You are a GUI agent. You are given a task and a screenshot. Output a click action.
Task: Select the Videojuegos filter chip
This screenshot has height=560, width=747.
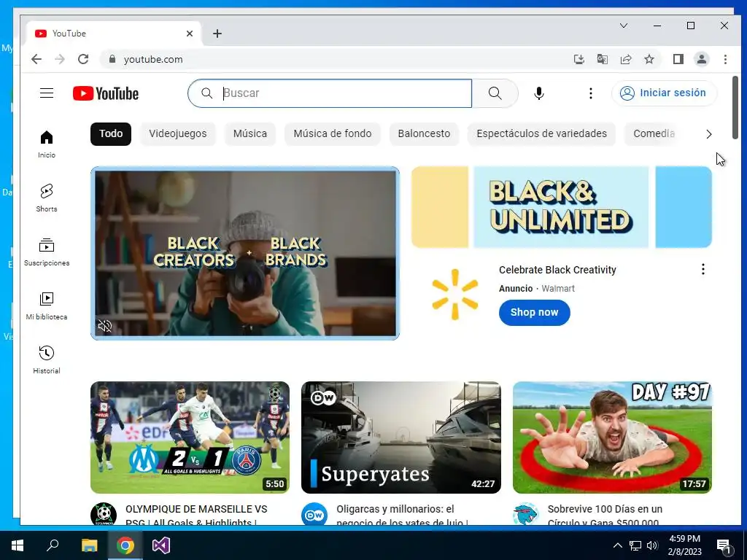[178, 134]
